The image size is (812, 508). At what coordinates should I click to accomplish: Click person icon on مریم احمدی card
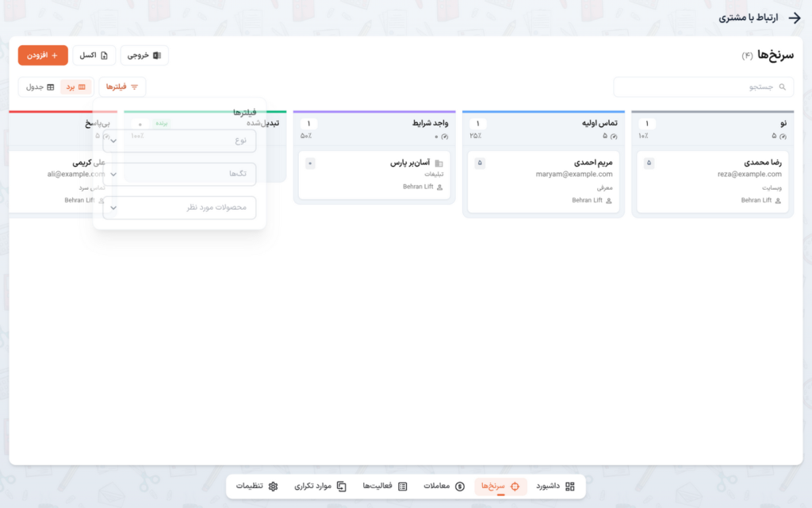click(x=609, y=201)
